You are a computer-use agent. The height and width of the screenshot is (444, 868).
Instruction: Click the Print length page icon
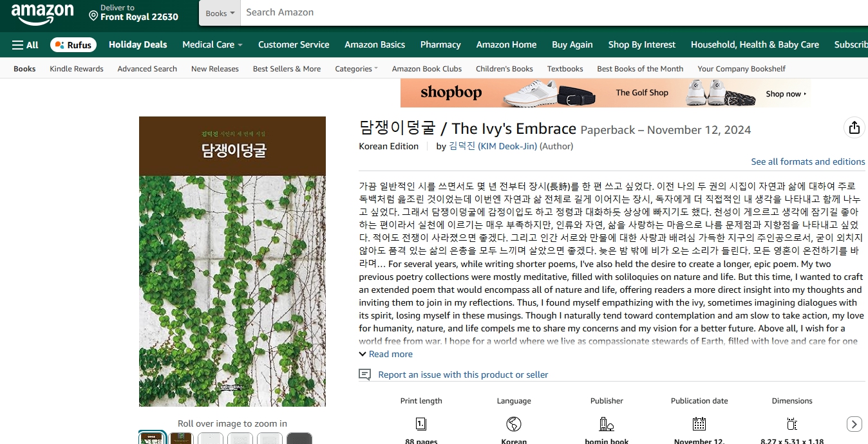click(421, 423)
